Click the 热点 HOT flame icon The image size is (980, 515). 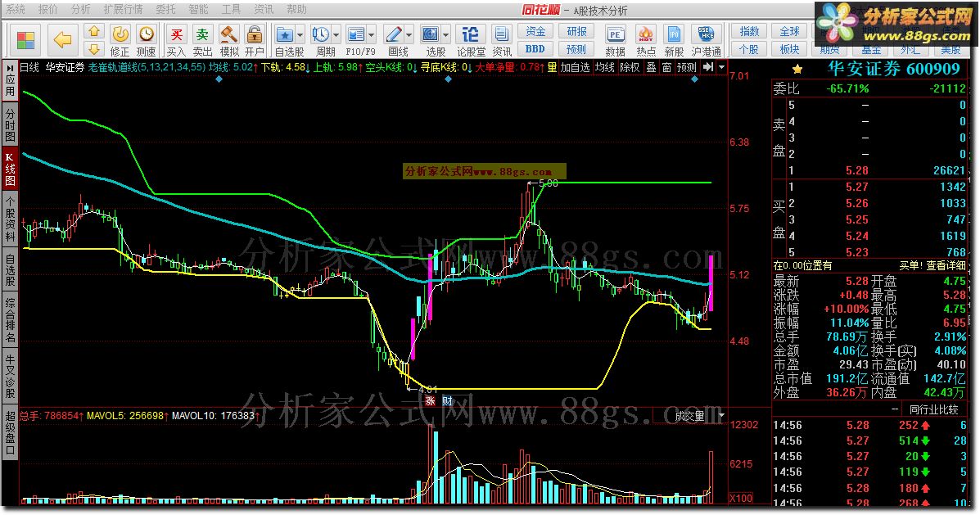pyautogui.click(x=646, y=34)
